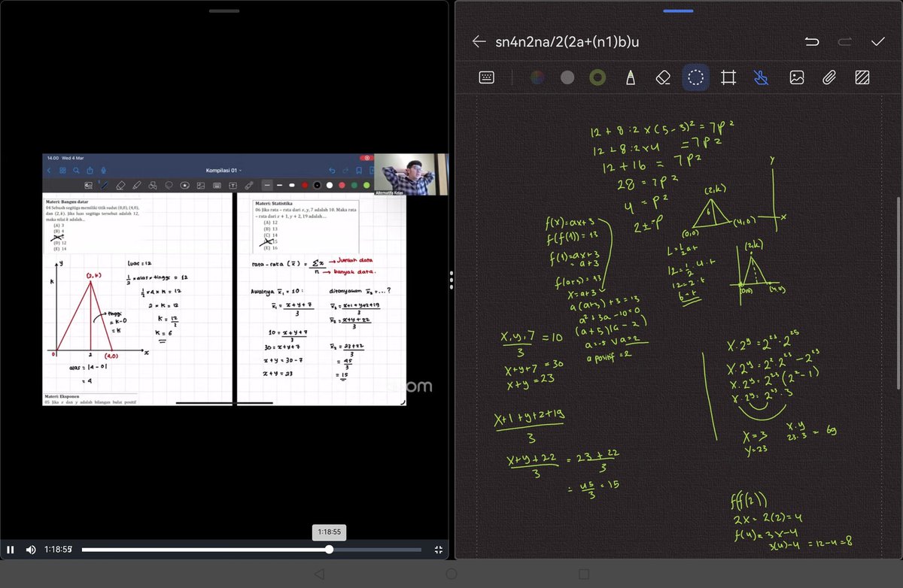The width and height of the screenshot is (903, 588).
Task: Insert an image into the note
Action: point(796,77)
